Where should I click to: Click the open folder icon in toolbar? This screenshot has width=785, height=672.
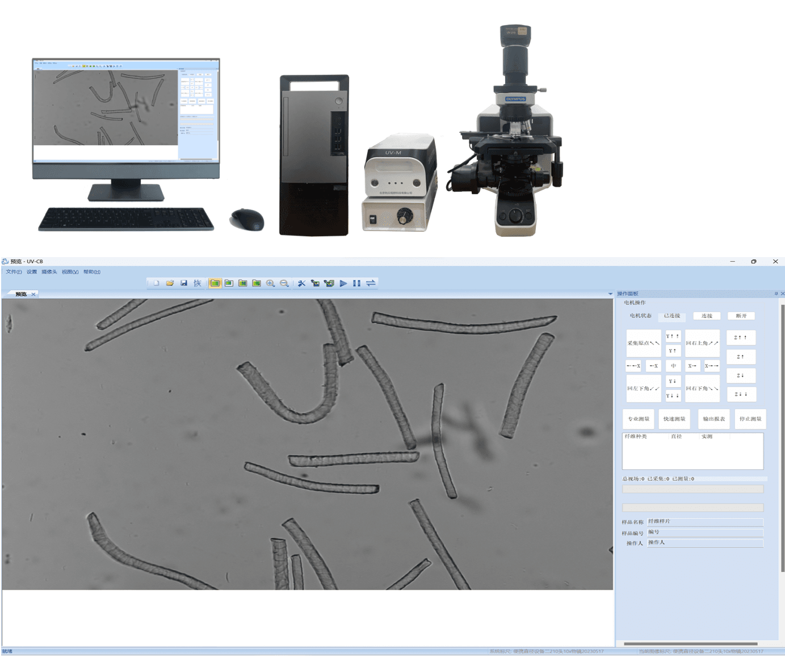click(170, 283)
